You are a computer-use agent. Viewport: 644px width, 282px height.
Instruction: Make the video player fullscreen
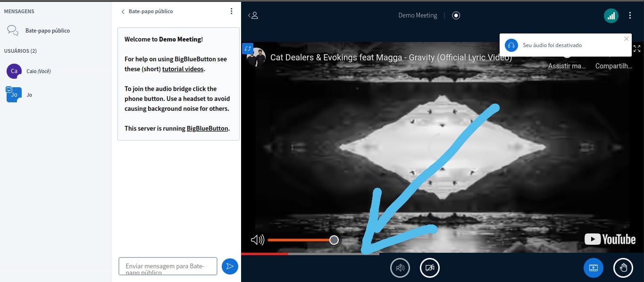[637, 49]
